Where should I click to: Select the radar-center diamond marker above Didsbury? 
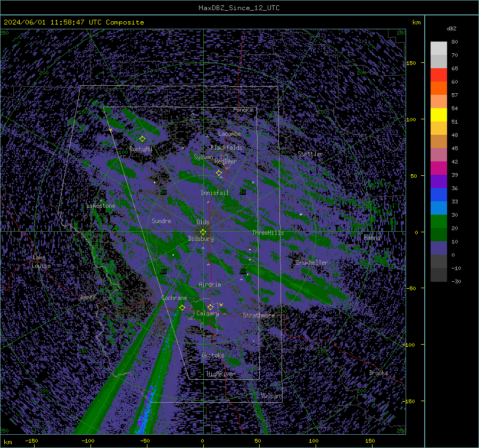(x=203, y=232)
